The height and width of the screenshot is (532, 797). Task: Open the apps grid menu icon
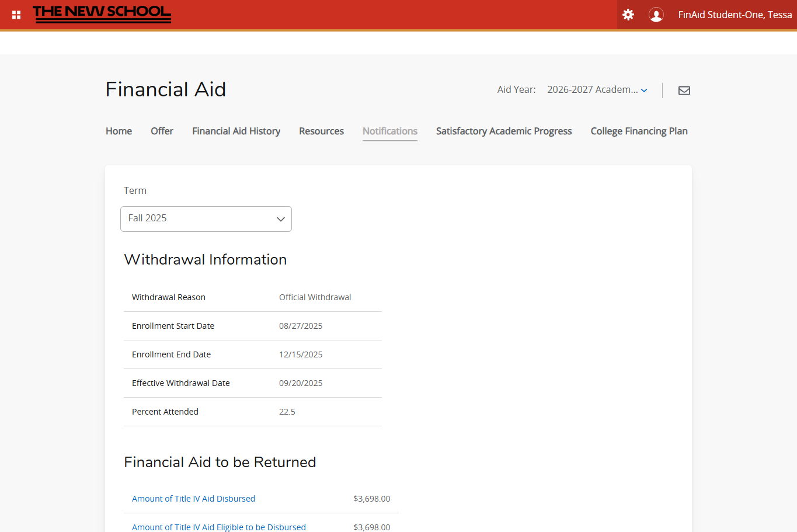pos(16,15)
